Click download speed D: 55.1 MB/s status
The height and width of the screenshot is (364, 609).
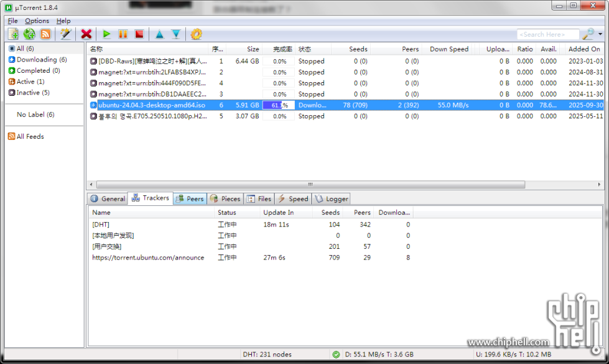(x=379, y=354)
